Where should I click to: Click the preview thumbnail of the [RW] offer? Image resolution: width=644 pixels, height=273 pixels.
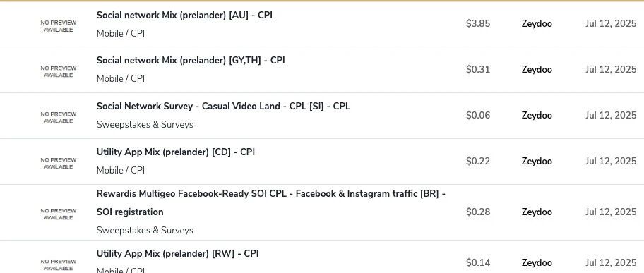pos(59,265)
